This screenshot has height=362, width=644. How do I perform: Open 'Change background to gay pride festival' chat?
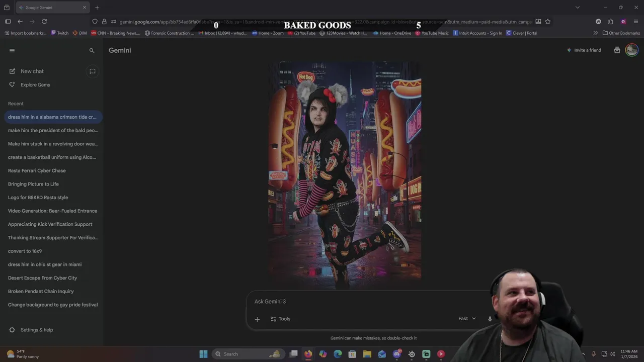pos(52,305)
